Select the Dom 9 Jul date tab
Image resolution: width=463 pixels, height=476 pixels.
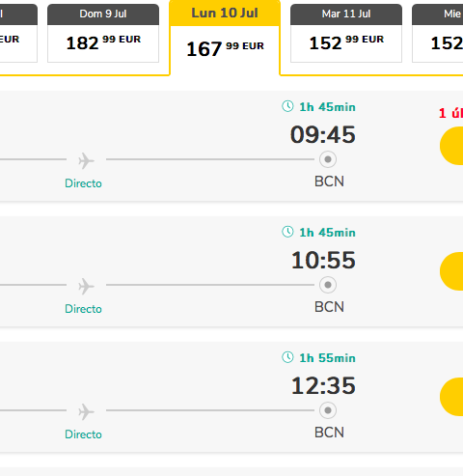pos(103,33)
